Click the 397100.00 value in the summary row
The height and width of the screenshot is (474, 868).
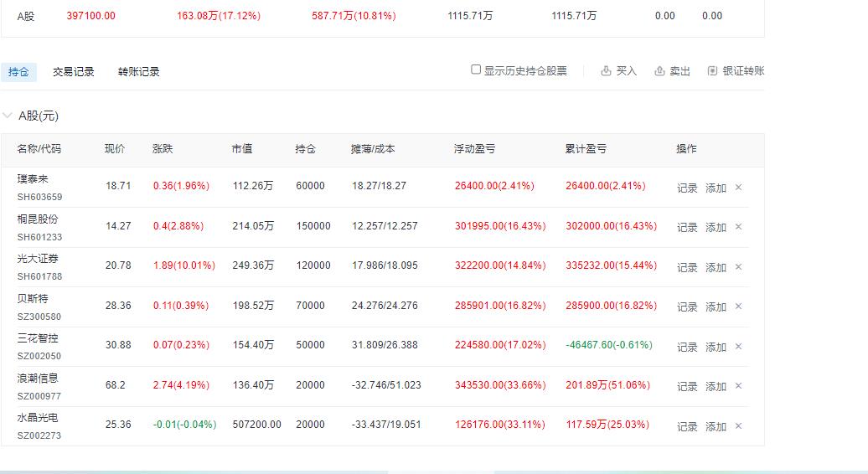[x=90, y=16]
